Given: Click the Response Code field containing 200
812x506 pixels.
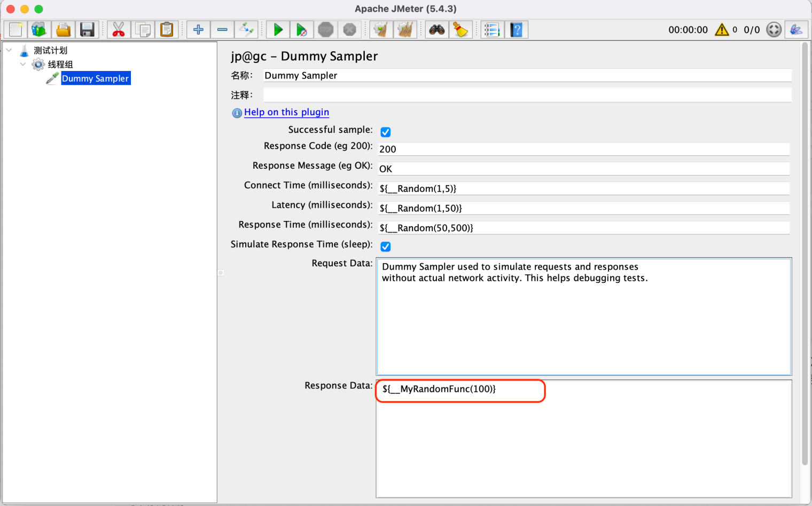Looking at the screenshot, I should [584, 149].
